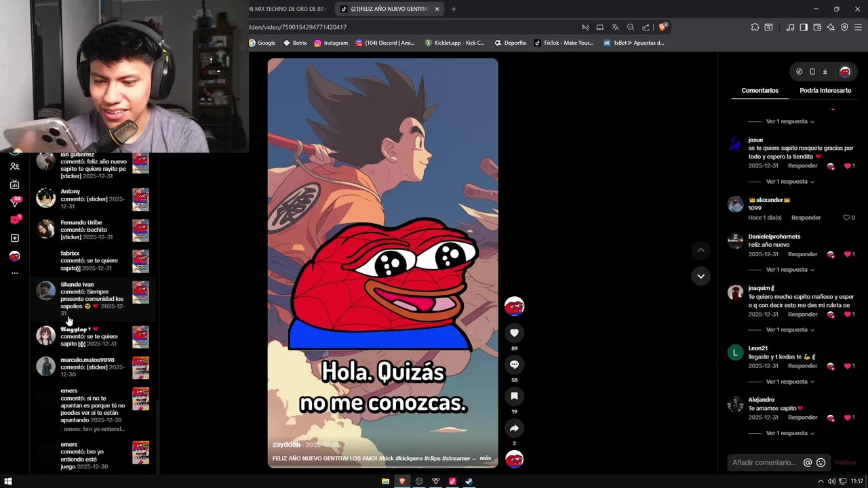Share the video with the arrow icon

click(x=514, y=428)
